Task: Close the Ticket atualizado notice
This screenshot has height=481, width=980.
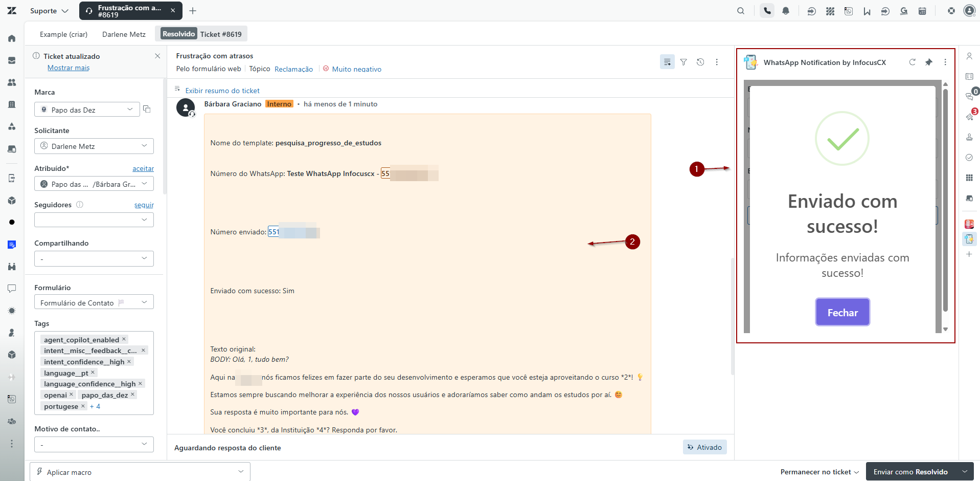Action: click(157, 56)
